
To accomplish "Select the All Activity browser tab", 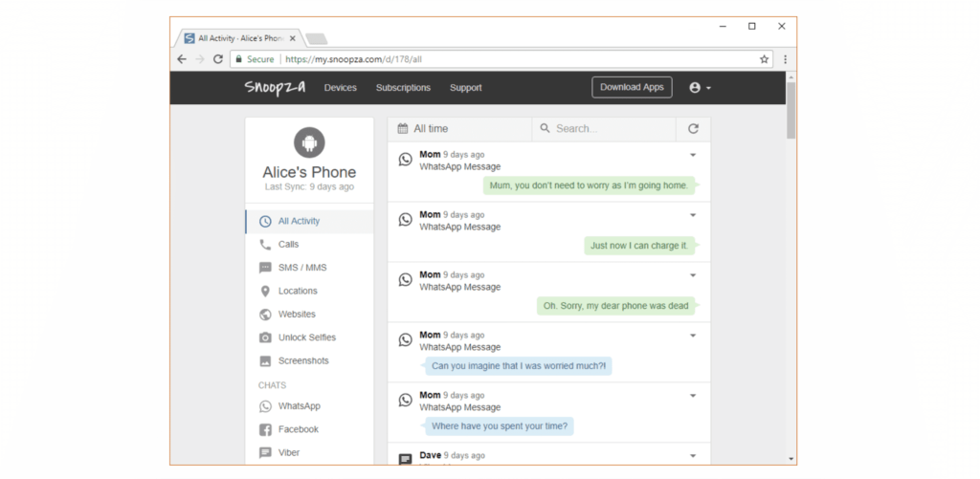I will [239, 38].
